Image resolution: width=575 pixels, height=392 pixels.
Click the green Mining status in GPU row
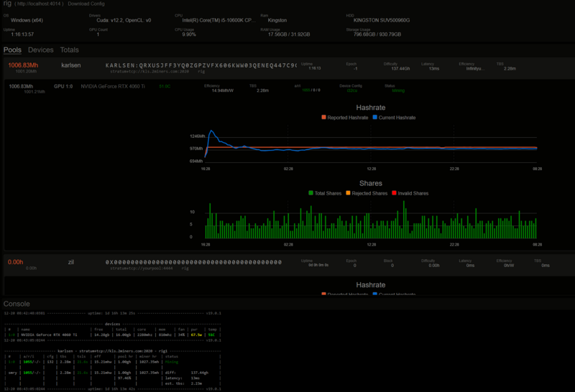398,90
